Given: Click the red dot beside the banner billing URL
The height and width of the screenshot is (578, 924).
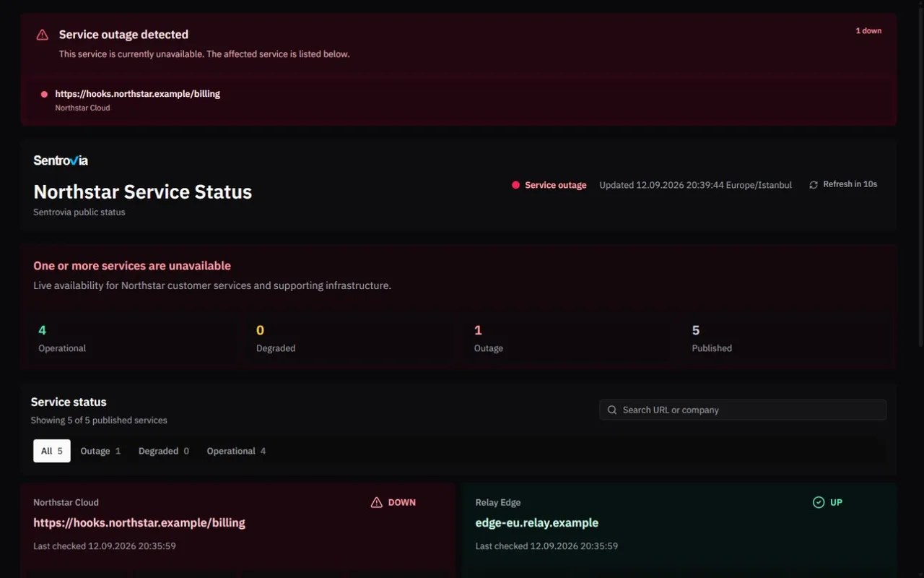Looking at the screenshot, I should (x=44, y=94).
